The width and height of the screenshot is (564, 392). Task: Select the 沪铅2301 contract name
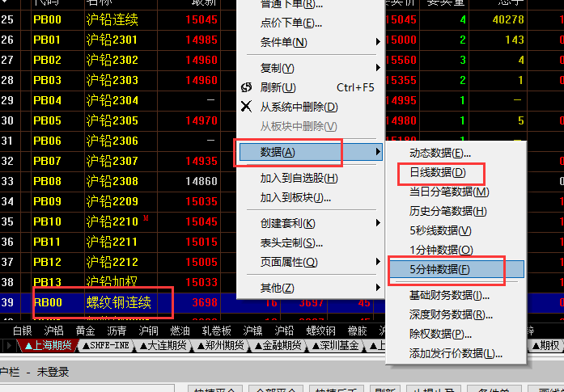(112, 40)
